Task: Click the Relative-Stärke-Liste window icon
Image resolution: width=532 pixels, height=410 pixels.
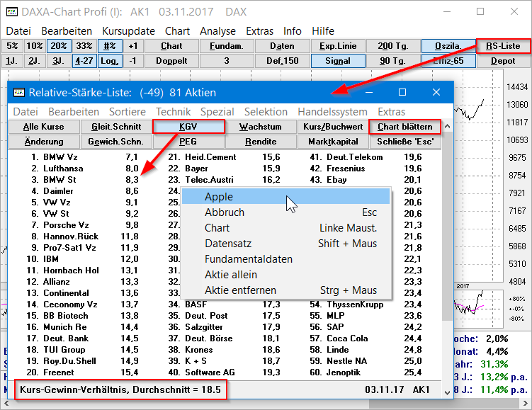Action: 19,93
